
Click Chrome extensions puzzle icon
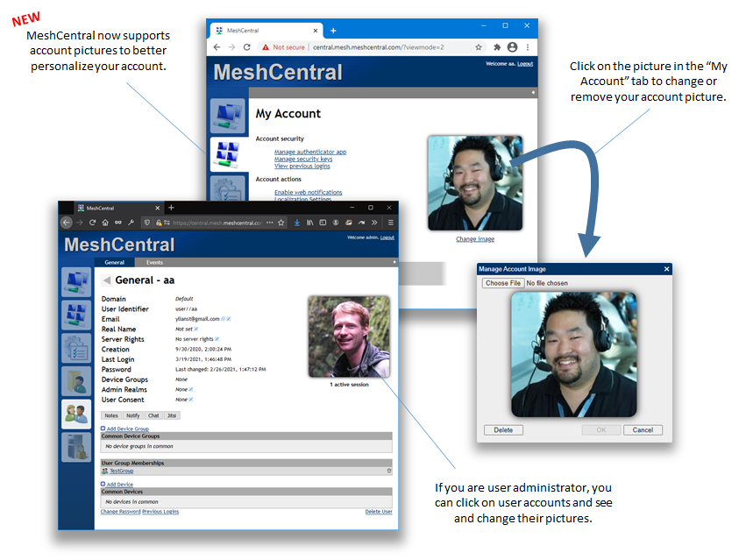coord(497,47)
